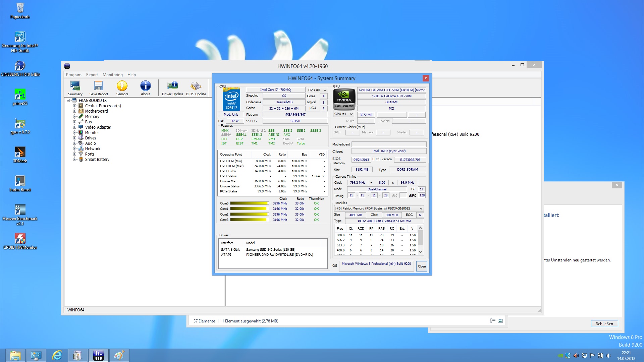Click the Core0 load bar

pos(249,203)
